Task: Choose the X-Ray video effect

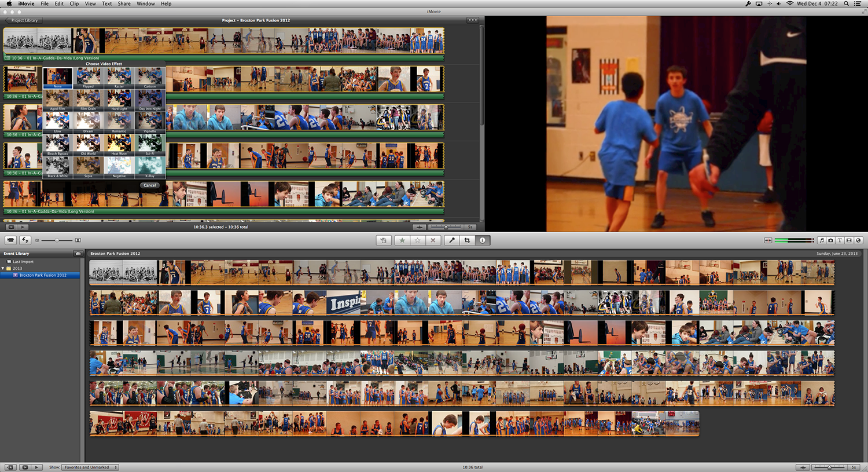Action: [150, 167]
